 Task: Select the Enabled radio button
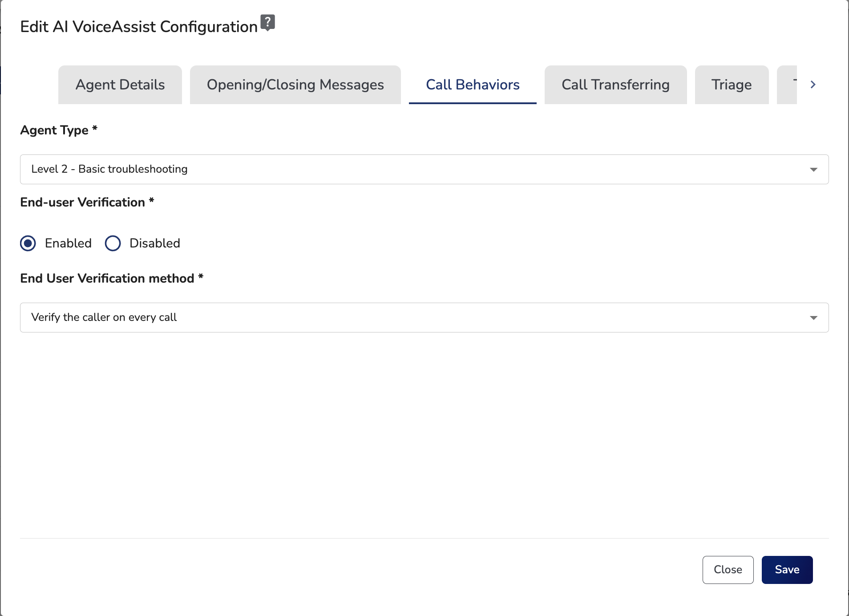click(28, 243)
